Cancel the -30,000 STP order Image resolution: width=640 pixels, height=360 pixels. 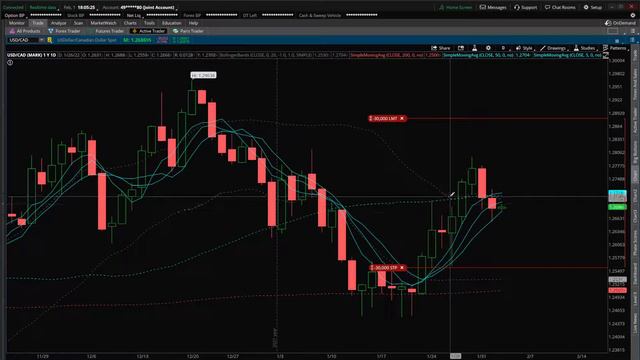pyautogui.click(x=402, y=268)
